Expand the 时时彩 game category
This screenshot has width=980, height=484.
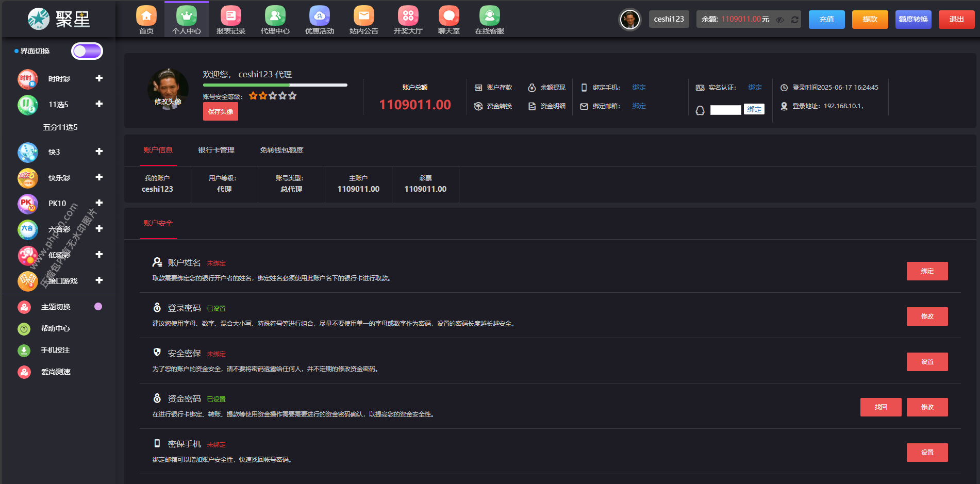pos(99,78)
